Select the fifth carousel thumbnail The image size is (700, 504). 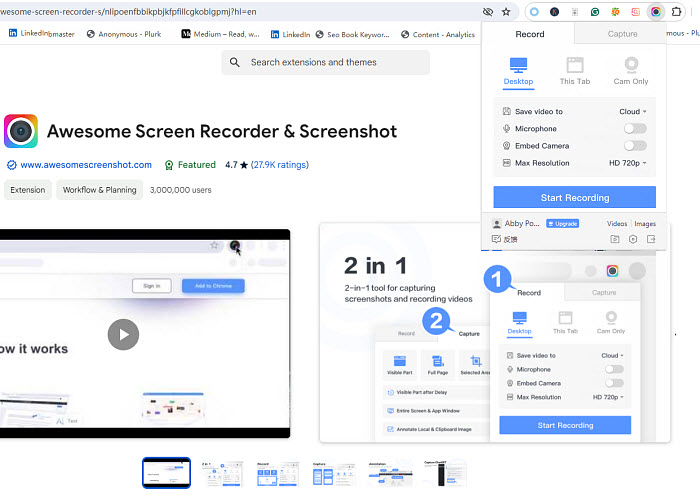tap(389, 473)
